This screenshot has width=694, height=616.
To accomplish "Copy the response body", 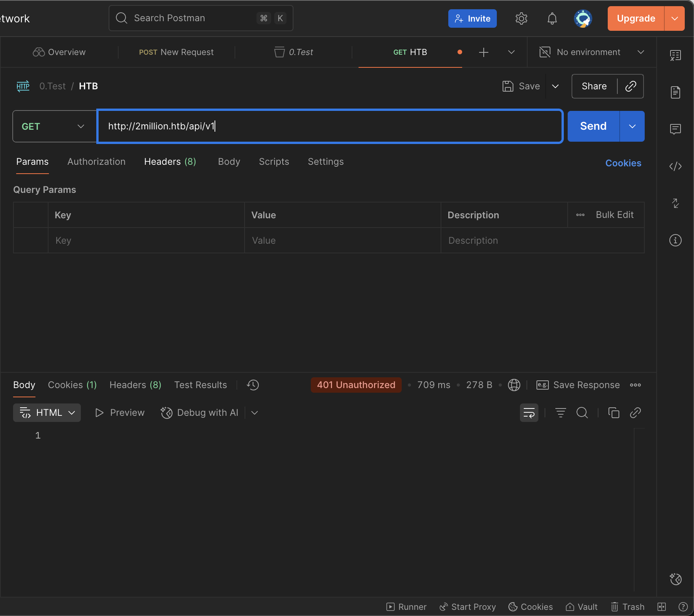I will (614, 413).
